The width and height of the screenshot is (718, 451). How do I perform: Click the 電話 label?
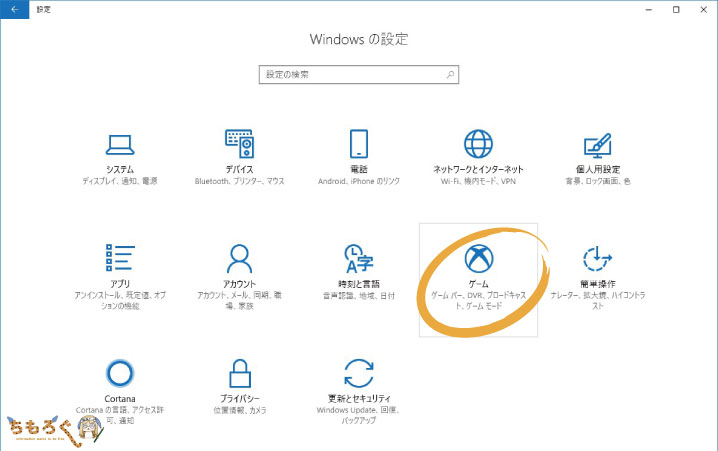click(359, 169)
